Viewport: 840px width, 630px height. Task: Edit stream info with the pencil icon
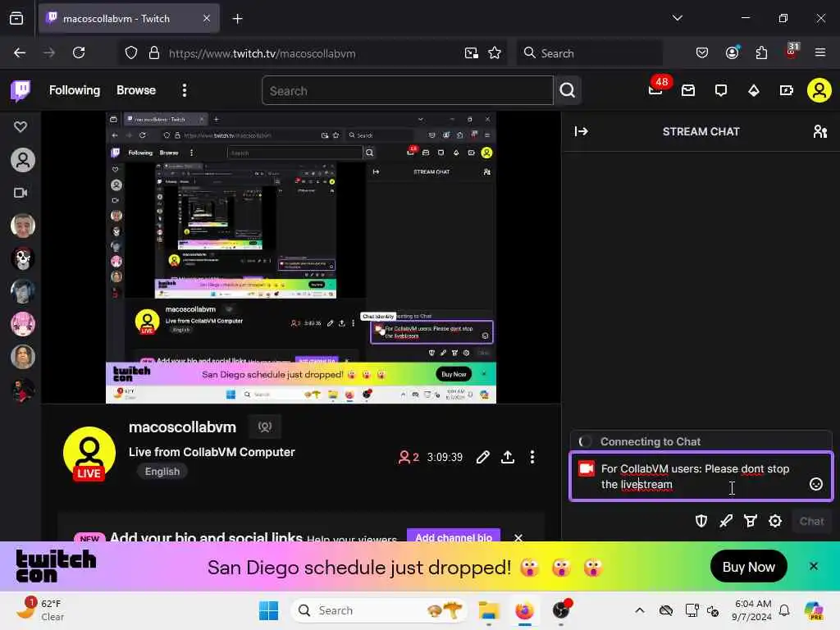coord(482,457)
